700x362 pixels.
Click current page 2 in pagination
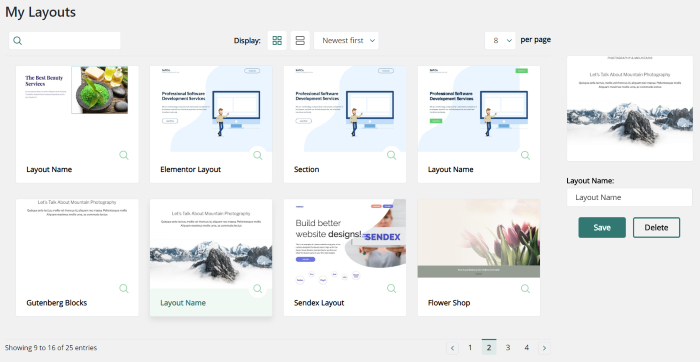489,347
